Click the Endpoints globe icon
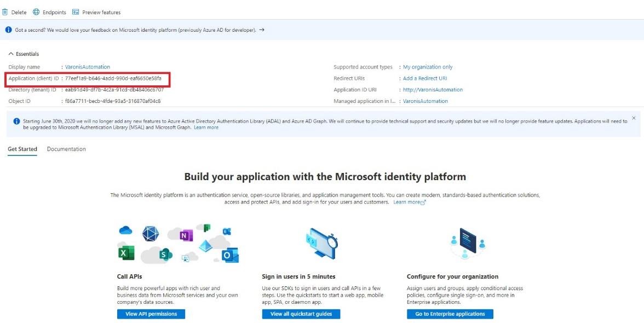Image resolution: width=644 pixels, height=323 pixels. click(x=36, y=12)
